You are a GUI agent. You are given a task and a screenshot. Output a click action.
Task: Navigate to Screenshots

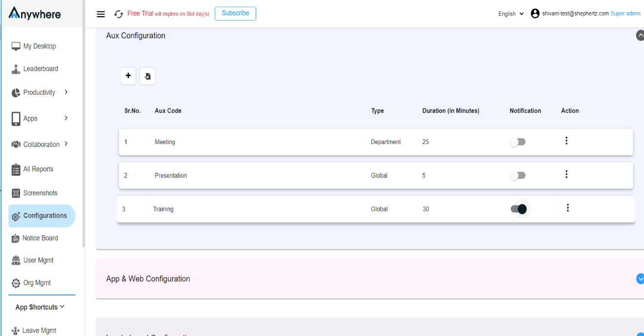tap(40, 193)
